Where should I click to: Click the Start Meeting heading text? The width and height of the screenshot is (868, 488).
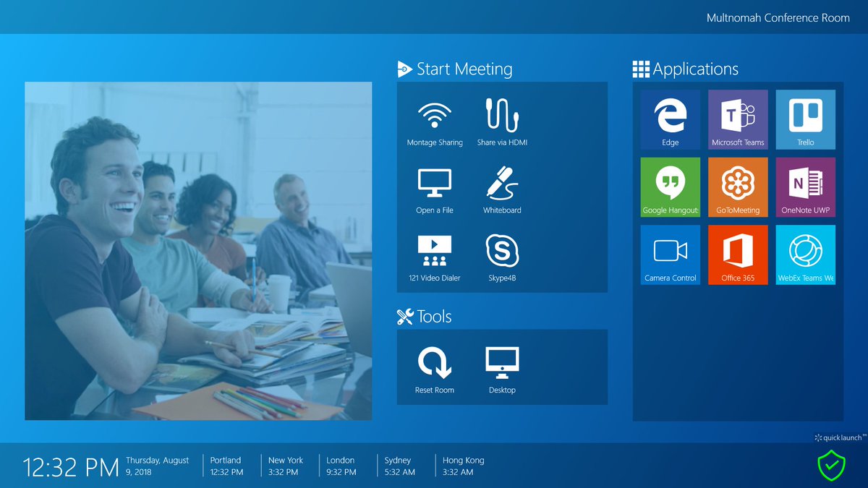click(x=464, y=69)
